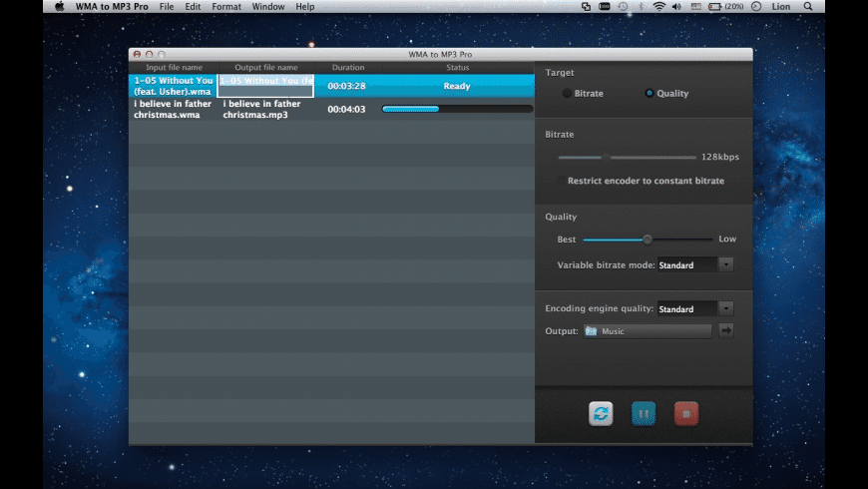Click the Low label of Quality slider

coord(727,239)
